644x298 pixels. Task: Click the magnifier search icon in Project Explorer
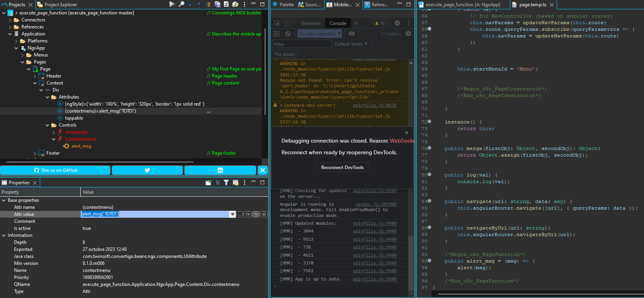(x=181, y=4)
